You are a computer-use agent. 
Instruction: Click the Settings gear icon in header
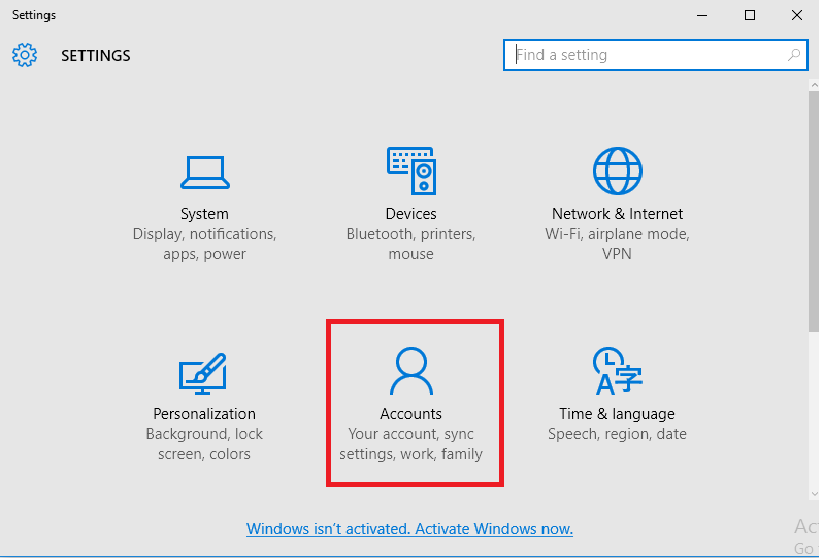(x=25, y=55)
